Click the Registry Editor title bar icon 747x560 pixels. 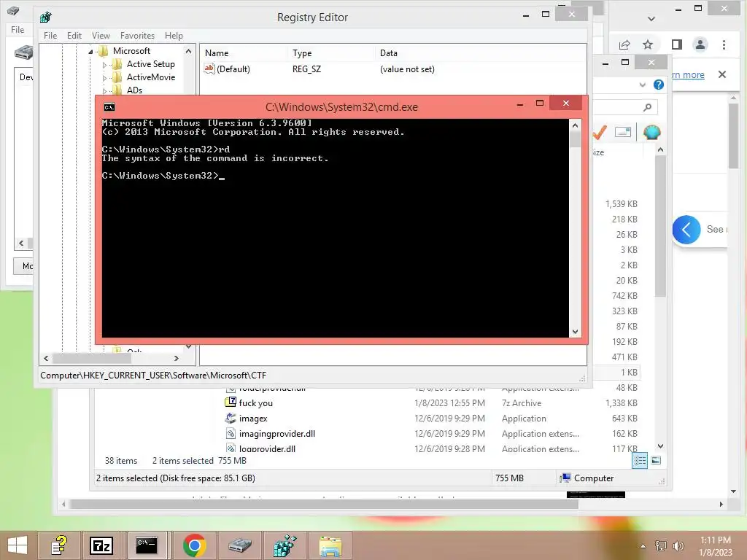point(46,17)
